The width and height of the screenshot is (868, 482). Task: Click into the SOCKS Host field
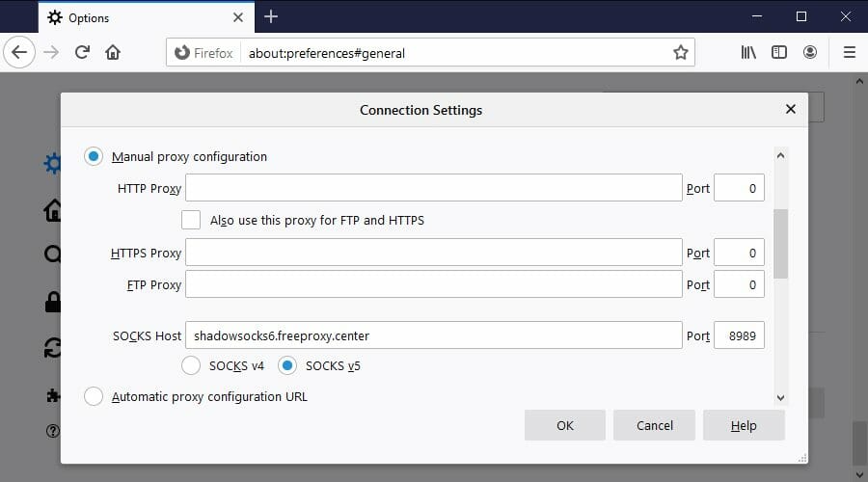click(x=433, y=335)
